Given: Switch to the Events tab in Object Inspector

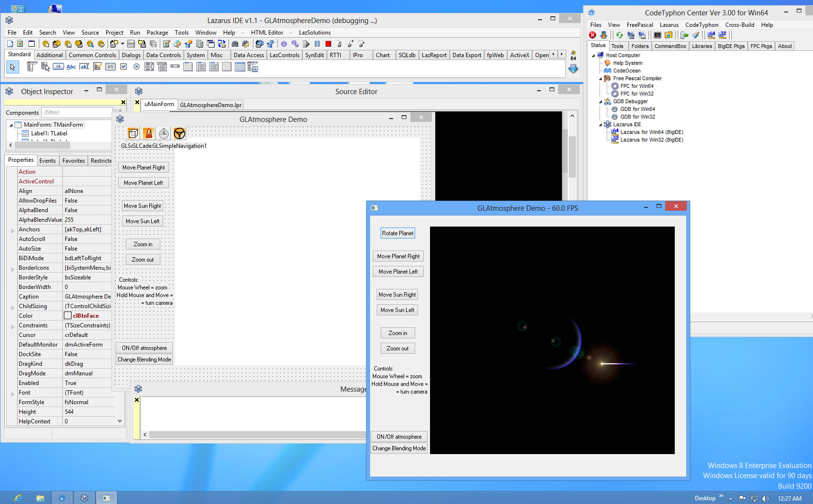Looking at the screenshot, I should (x=48, y=161).
